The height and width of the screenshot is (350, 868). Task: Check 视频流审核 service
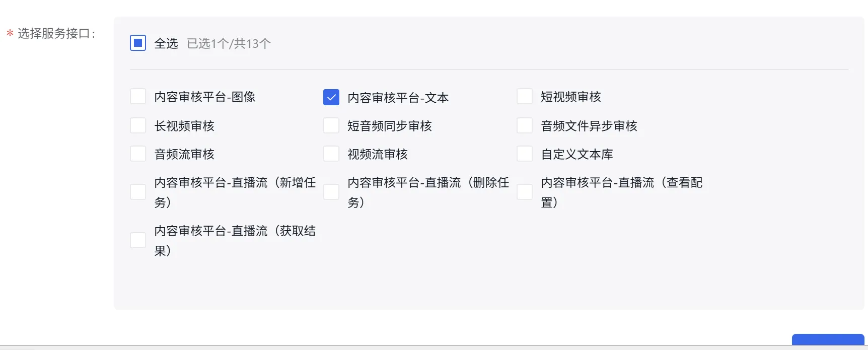coord(331,153)
